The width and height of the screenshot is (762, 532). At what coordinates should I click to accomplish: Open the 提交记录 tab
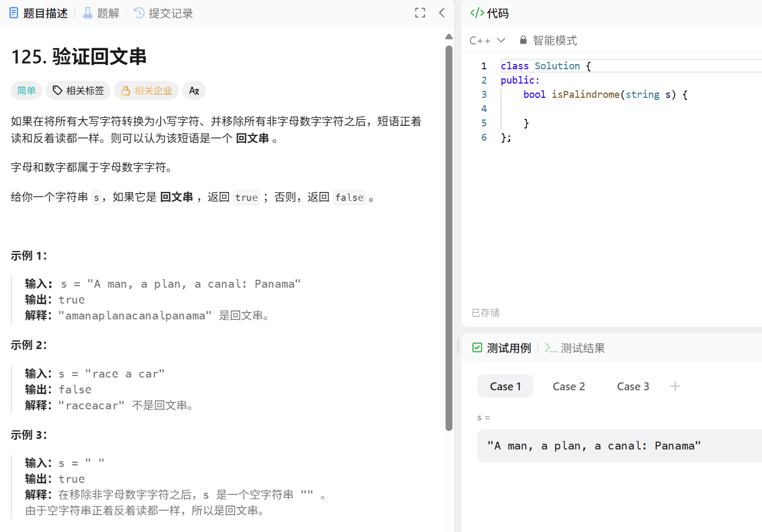click(163, 13)
